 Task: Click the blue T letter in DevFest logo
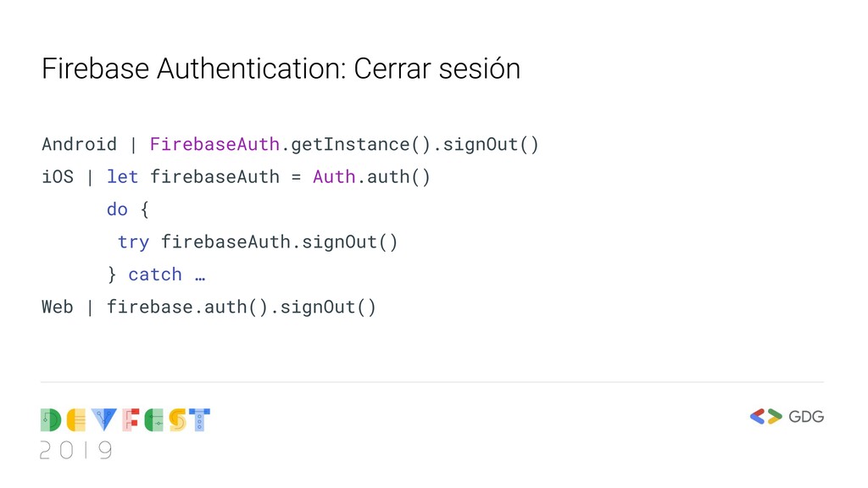point(200,420)
